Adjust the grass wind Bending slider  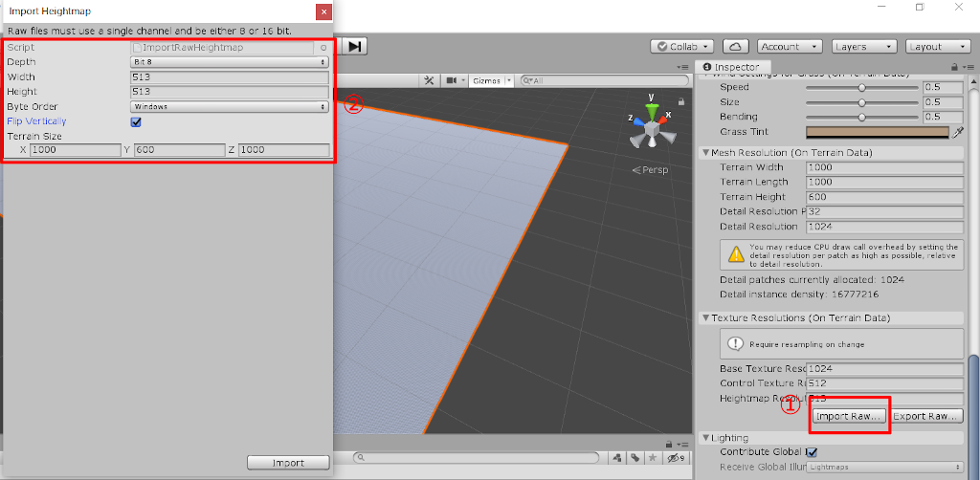pos(862,117)
